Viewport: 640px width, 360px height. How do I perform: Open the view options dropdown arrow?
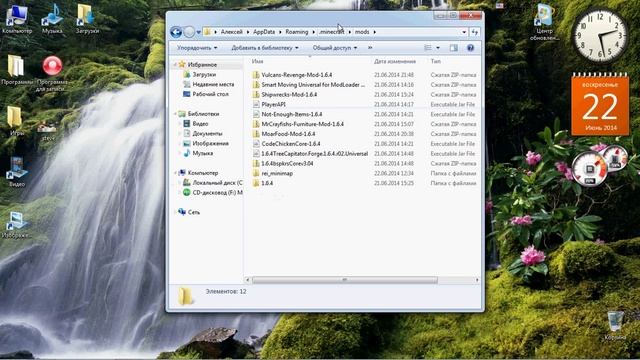tap(438, 48)
